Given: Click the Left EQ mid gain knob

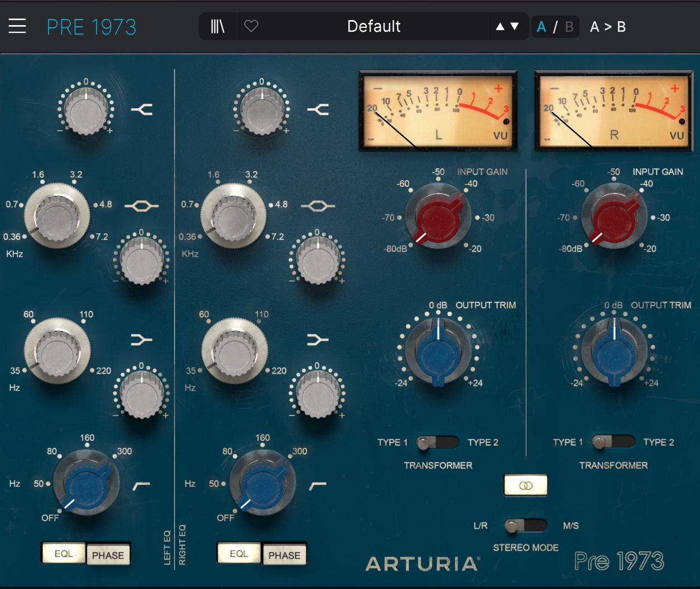Looking at the screenshot, I should click(x=142, y=260).
